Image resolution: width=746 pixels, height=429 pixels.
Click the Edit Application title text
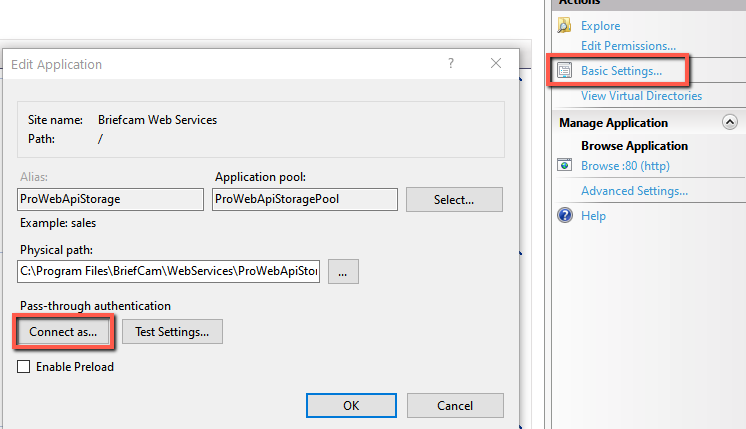pyautogui.click(x=56, y=64)
